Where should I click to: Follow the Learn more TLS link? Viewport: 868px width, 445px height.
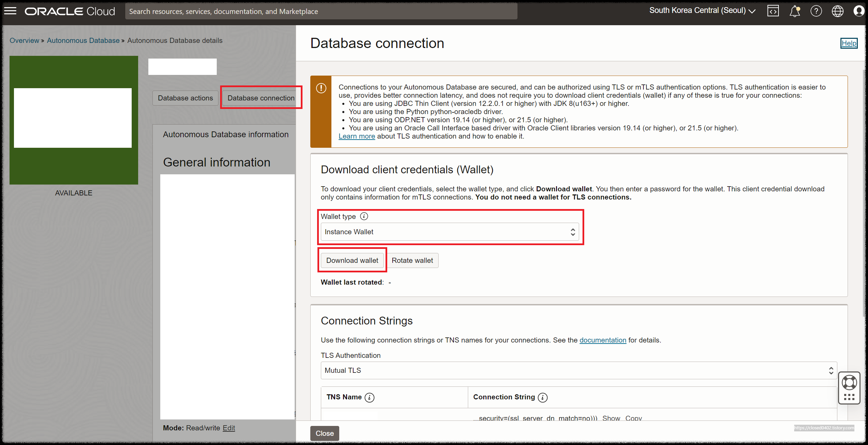point(357,136)
